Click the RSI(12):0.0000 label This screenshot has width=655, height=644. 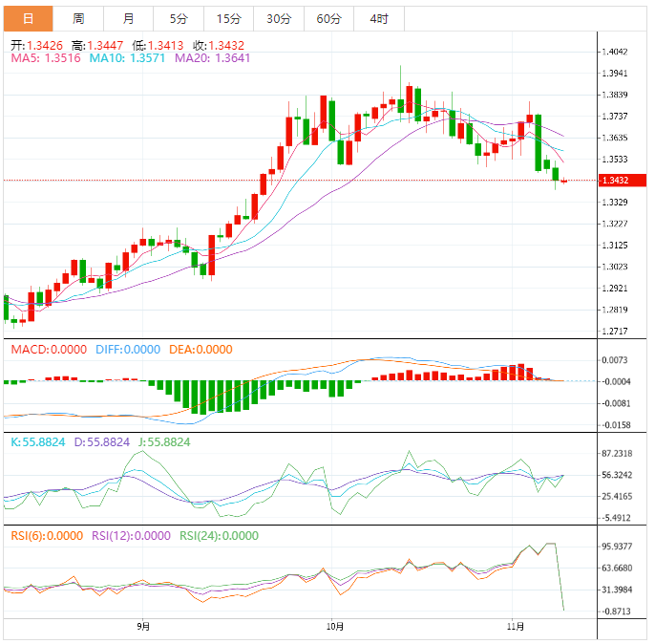[x=131, y=536]
